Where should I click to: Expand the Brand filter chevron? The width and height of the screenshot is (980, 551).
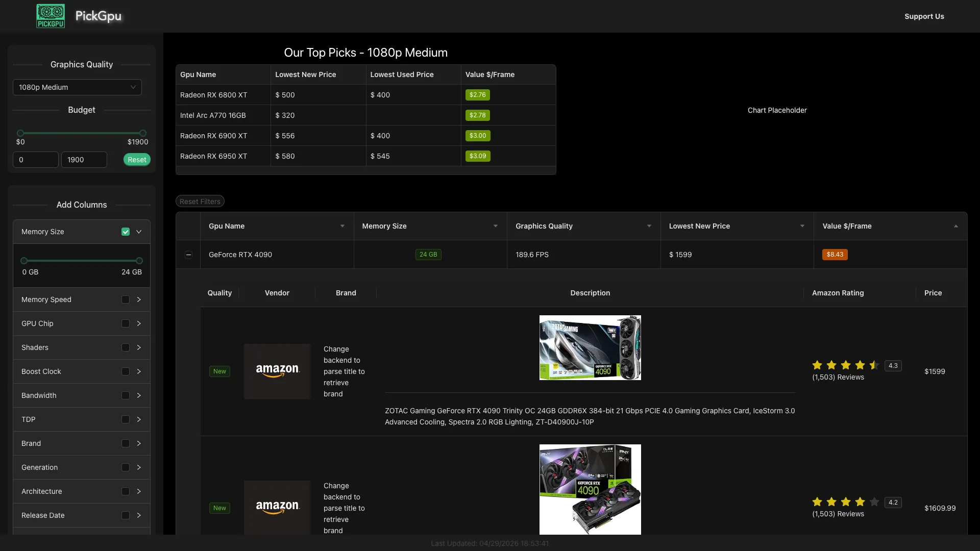139,443
